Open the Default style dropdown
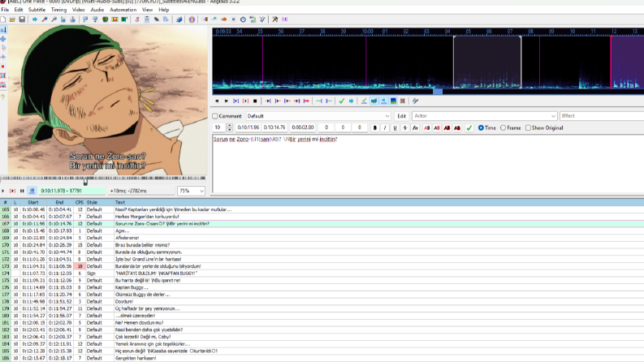Viewport: 644px width, 362px height. click(x=318, y=116)
